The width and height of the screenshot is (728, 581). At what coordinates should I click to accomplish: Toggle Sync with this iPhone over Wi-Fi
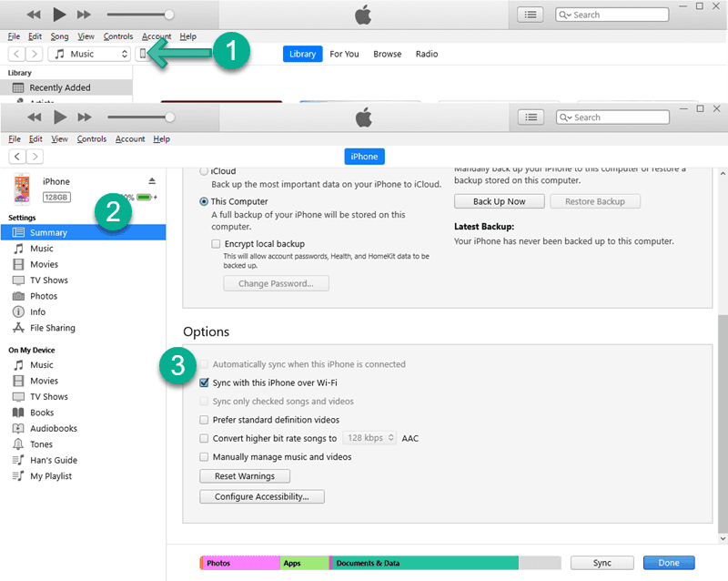pos(204,382)
